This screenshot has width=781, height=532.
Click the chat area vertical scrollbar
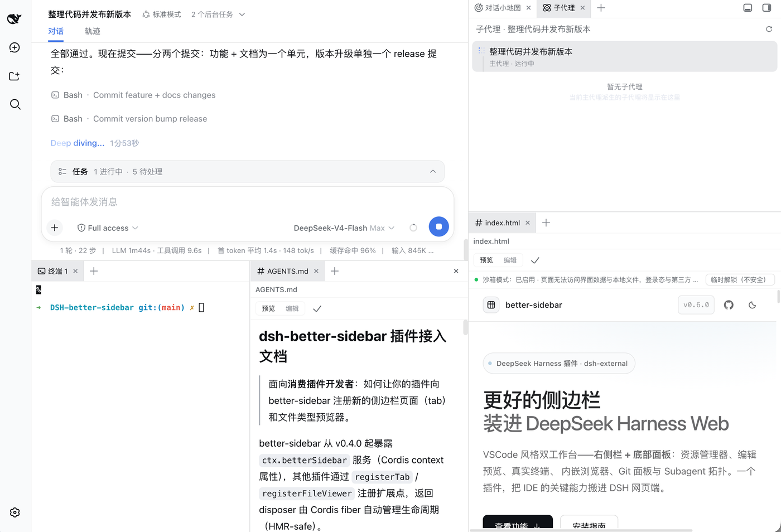point(466,250)
